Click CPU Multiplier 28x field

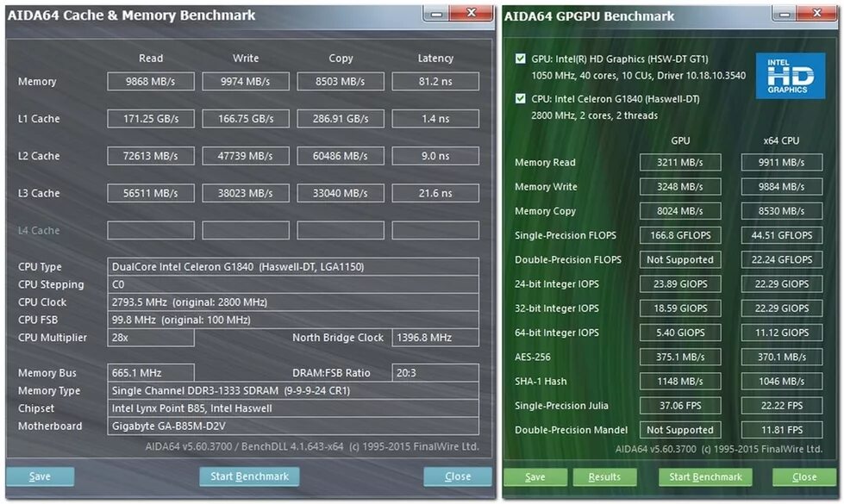pos(151,337)
